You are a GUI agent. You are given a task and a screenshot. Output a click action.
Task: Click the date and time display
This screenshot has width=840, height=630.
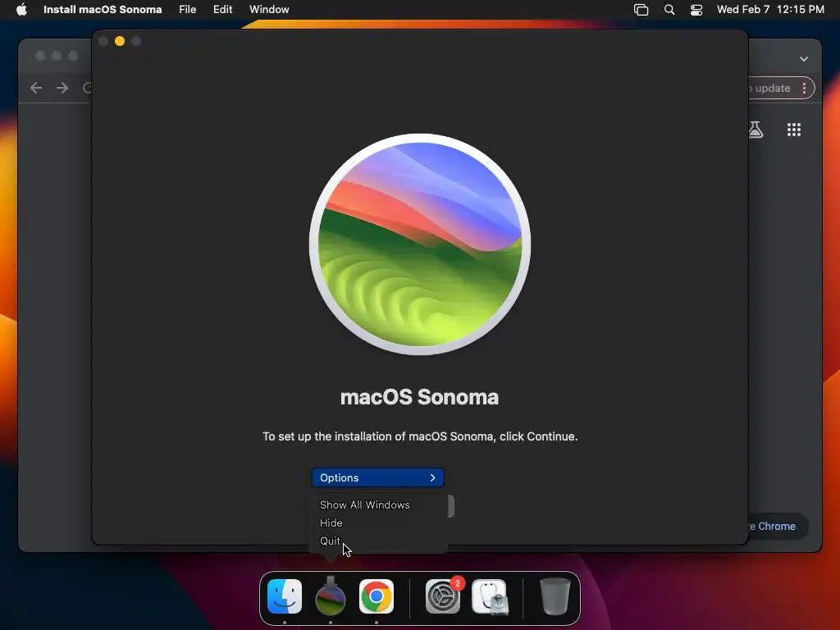click(770, 9)
